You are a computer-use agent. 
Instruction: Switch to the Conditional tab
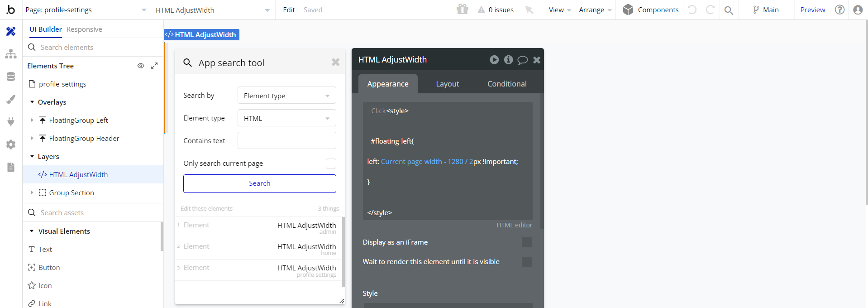click(507, 84)
